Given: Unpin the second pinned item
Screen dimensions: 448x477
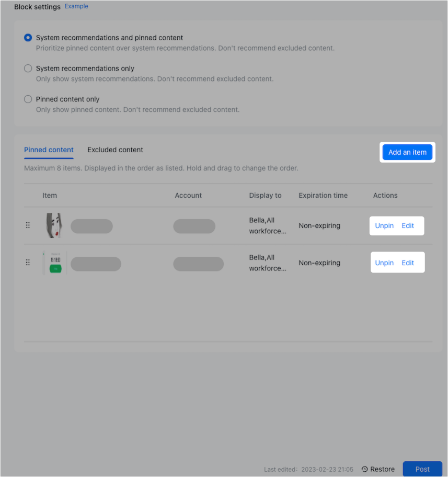Looking at the screenshot, I should pyautogui.click(x=384, y=263).
